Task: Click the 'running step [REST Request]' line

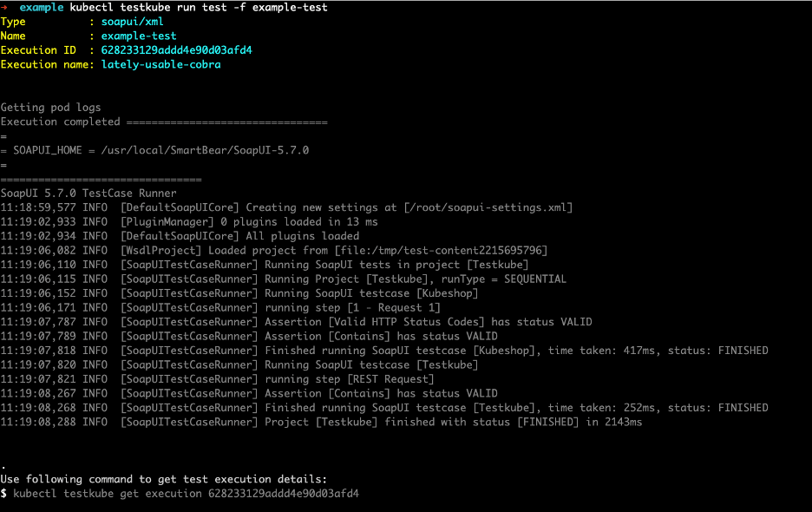Action: 278,379
